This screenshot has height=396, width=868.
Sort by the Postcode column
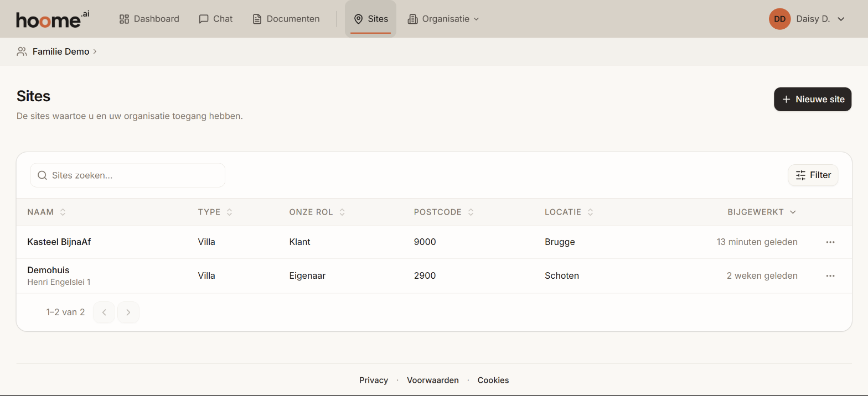pyautogui.click(x=444, y=212)
